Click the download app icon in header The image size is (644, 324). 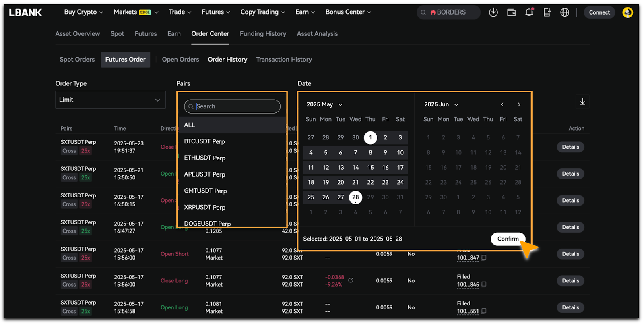click(x=493, y=12)
